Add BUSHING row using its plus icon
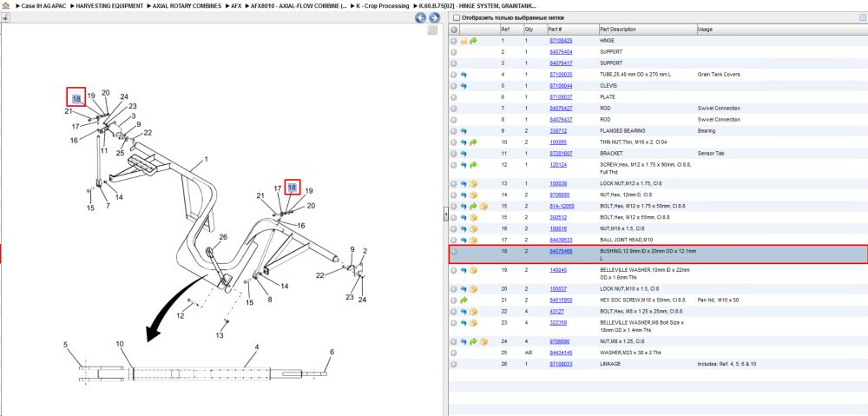 [453, 252]
